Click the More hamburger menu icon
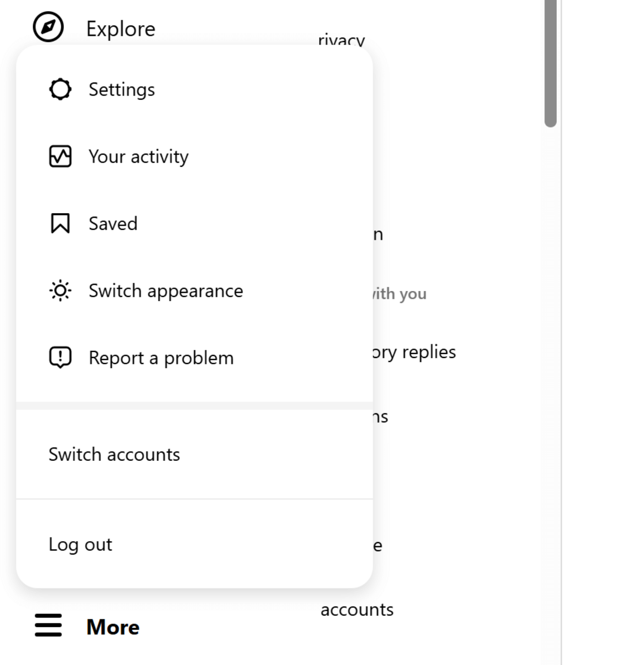Screen dimensions: 644x665 [x=48, y=625]
